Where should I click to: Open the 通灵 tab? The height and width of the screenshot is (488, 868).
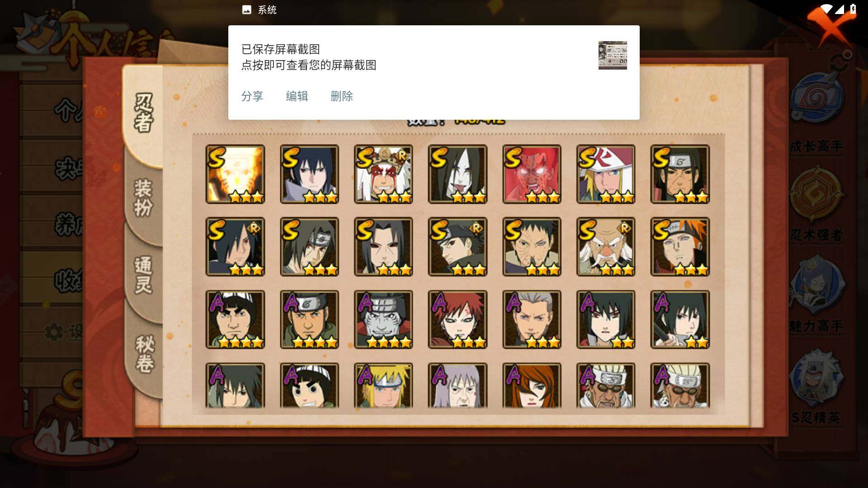[x=144, y=276]
